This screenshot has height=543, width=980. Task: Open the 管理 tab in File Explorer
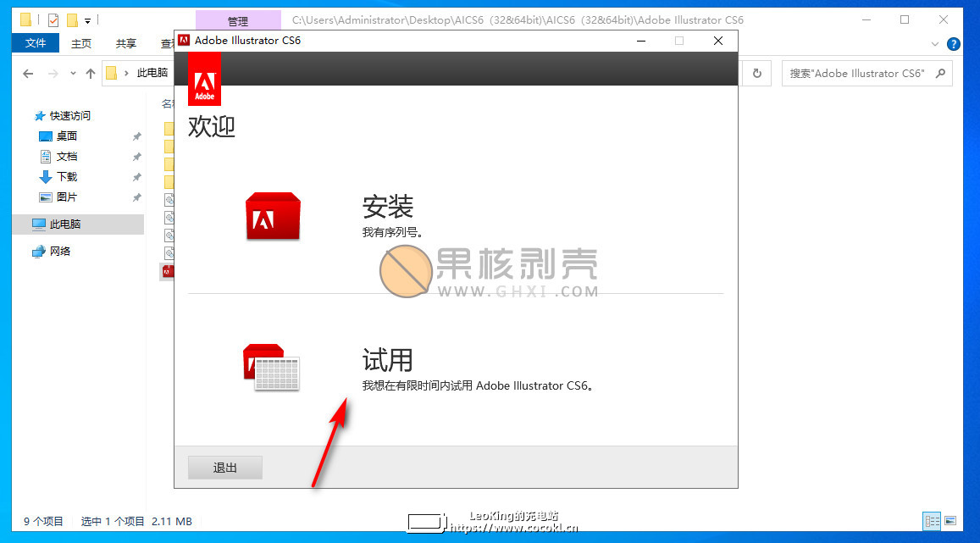coord(238,21)
